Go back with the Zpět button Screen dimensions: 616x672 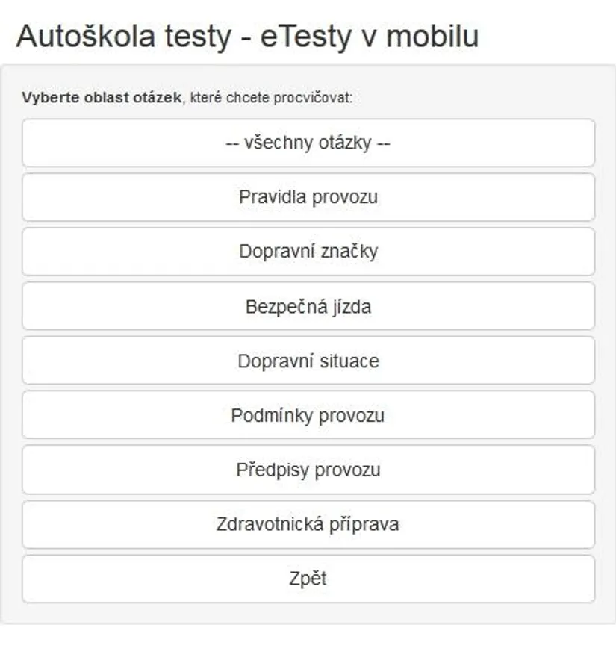(308, 579)
